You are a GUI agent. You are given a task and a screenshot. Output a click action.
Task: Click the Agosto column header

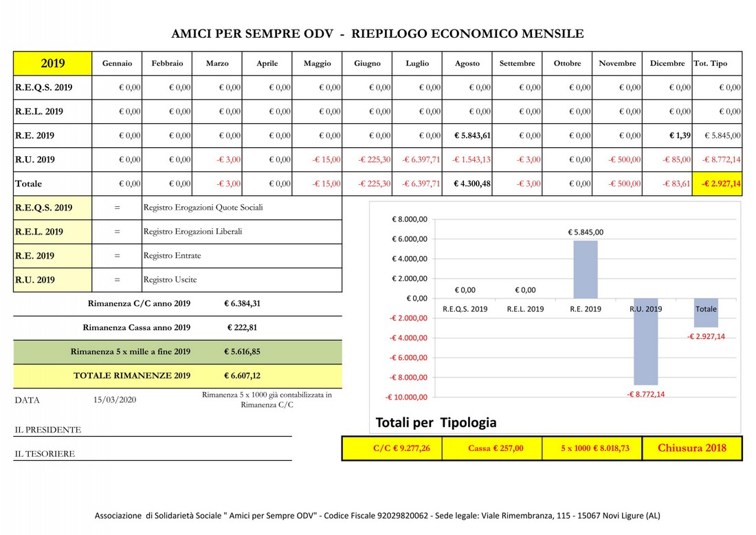coord(467,63)
